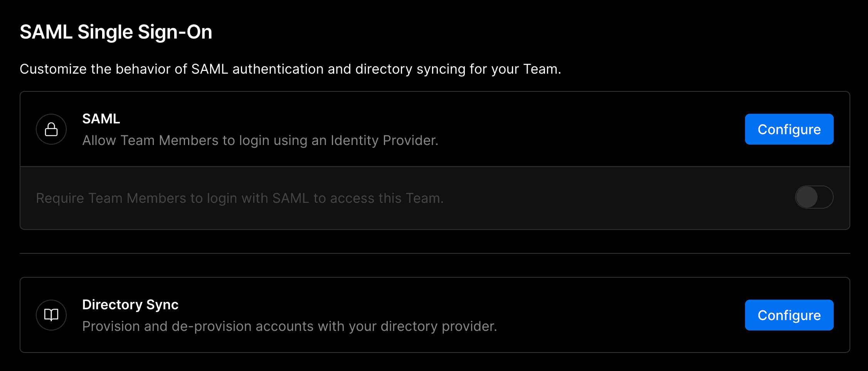The image size is (868, 371).
Task: Click the circular icon next to Directory Sync
Action: [51, 315]
